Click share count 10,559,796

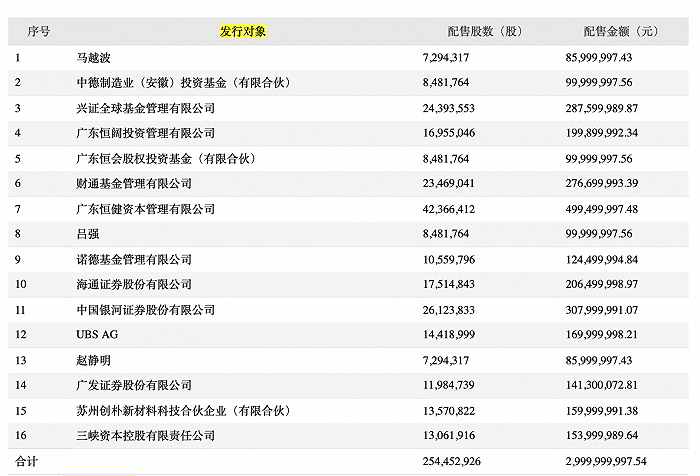[449, 259]
